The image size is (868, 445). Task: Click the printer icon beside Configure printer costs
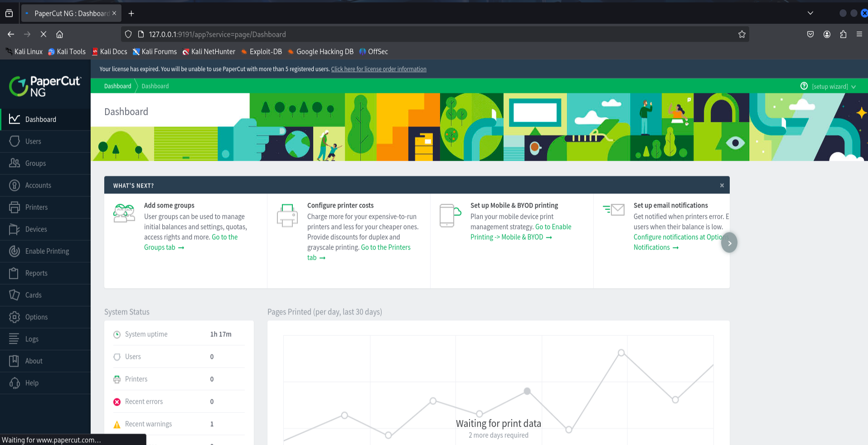coord(287,215)
